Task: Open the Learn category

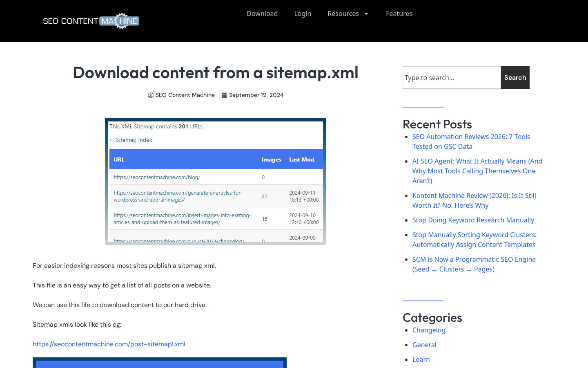Action: pos(421,359)
